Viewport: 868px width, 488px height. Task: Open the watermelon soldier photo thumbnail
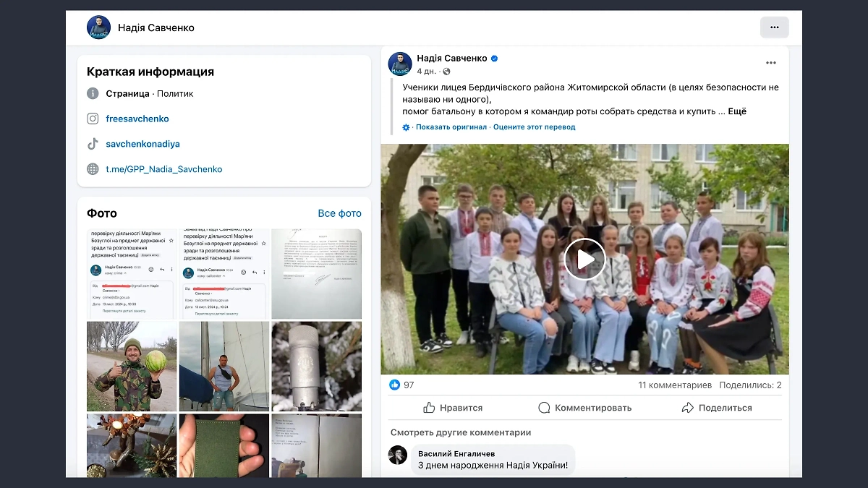(x=131, y=365)
